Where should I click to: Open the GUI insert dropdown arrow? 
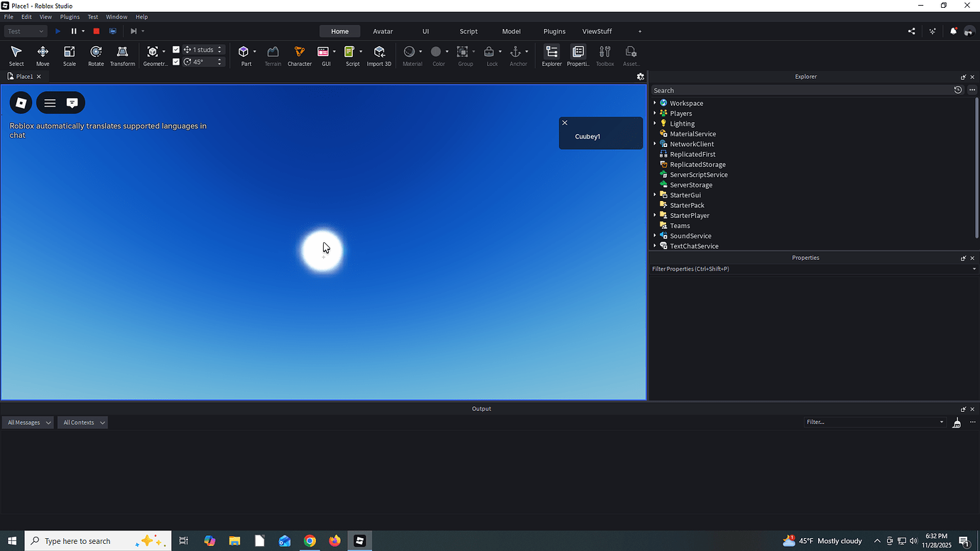[334, 52]
